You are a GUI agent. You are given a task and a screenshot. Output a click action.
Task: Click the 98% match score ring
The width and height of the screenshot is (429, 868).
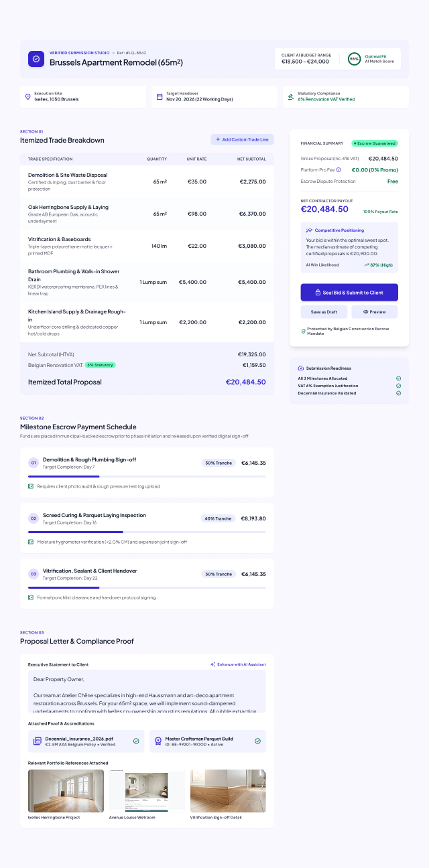click(x=354, y=59)
